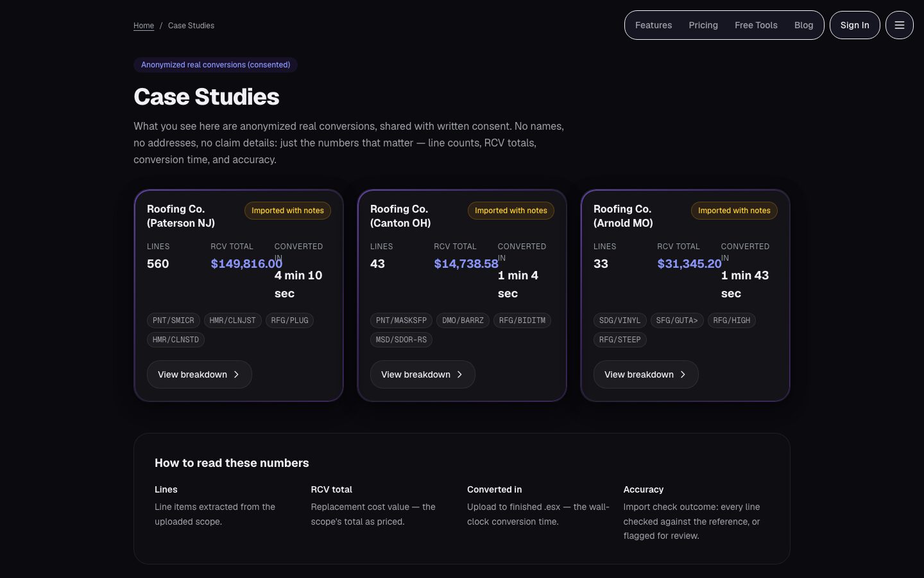Viewport: 924px width, 578px height.
Task: View breakdown for Paterson NJ card
Action: point(199,374)
